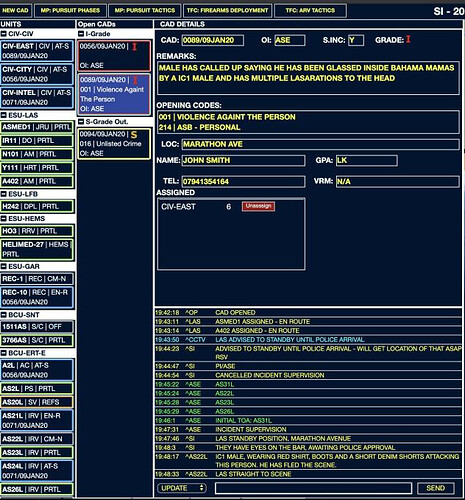Select the 0094/09JAN20 Unlisted Crime CAD
Screen dimensions: 465x500
click(x=114, y=144)
